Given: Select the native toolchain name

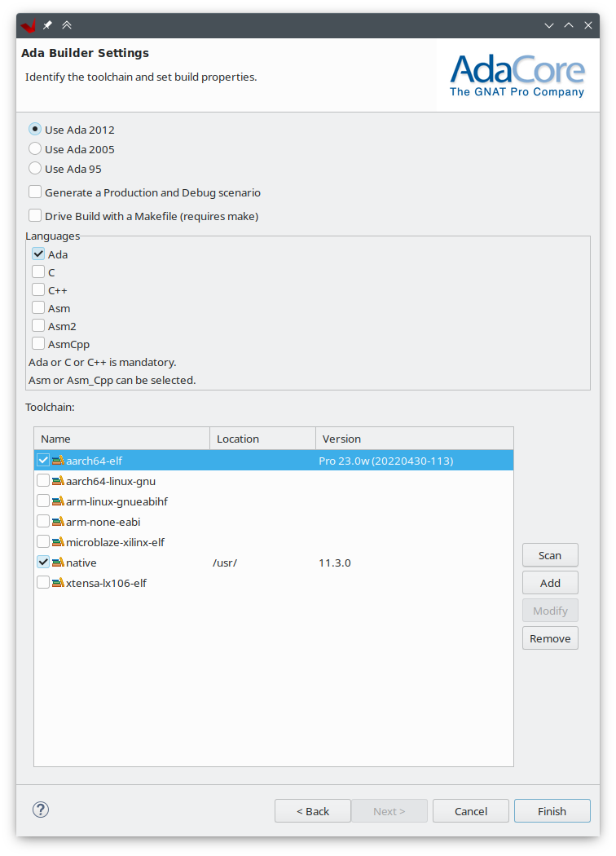Looking at the screenshot, I should pyautogui.click(x=81, y=563).
